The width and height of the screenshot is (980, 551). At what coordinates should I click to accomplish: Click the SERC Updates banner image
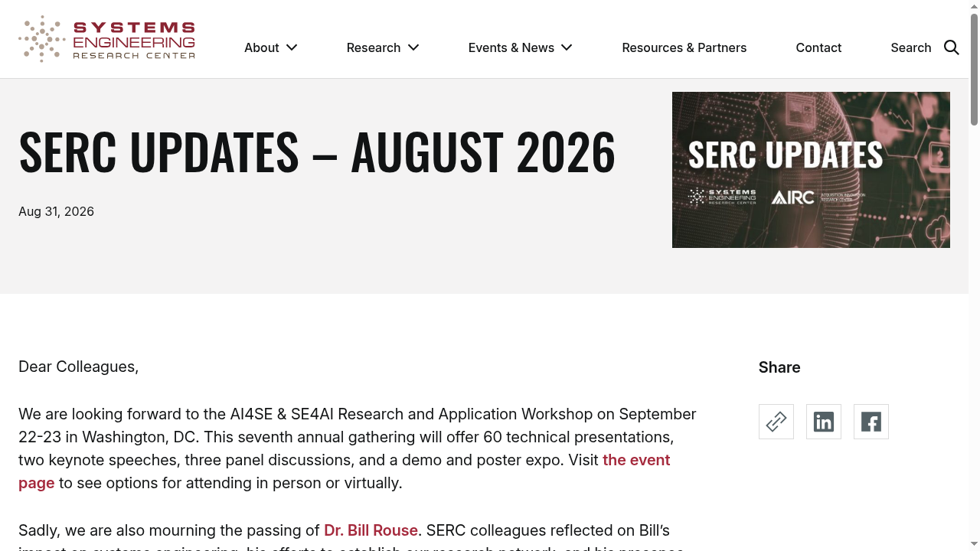pos(811,170)
